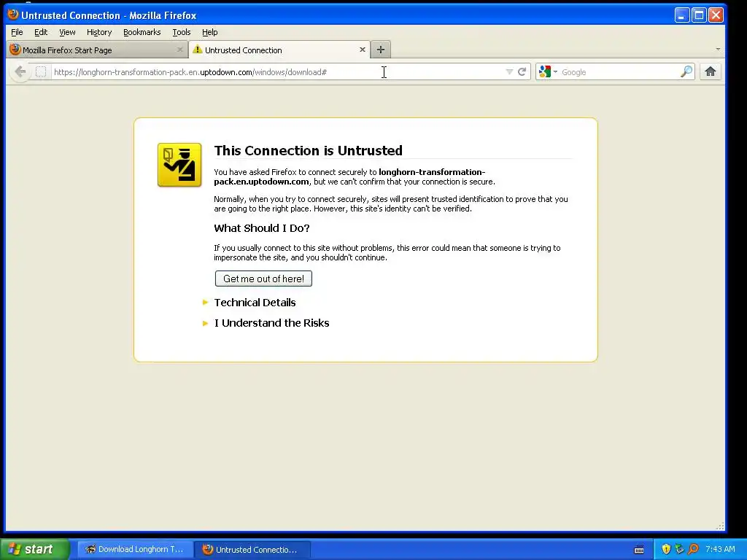Open a new tab with plus button

click(x=381, y=50)
